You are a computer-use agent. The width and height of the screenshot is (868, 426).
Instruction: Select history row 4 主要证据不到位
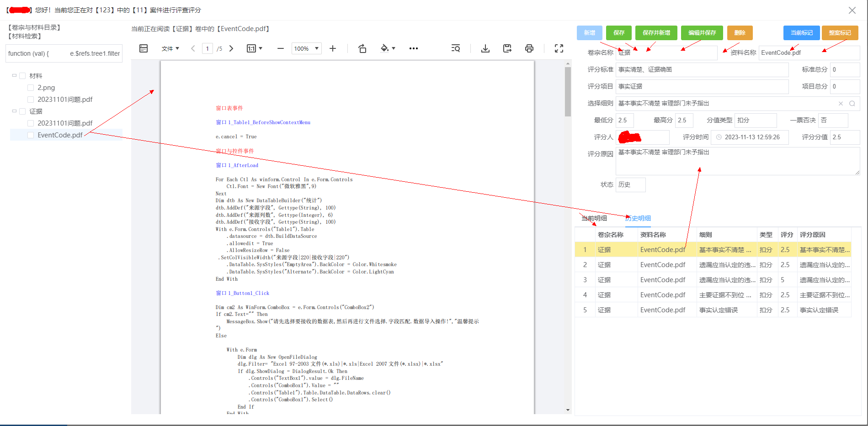tap(713, 295)
